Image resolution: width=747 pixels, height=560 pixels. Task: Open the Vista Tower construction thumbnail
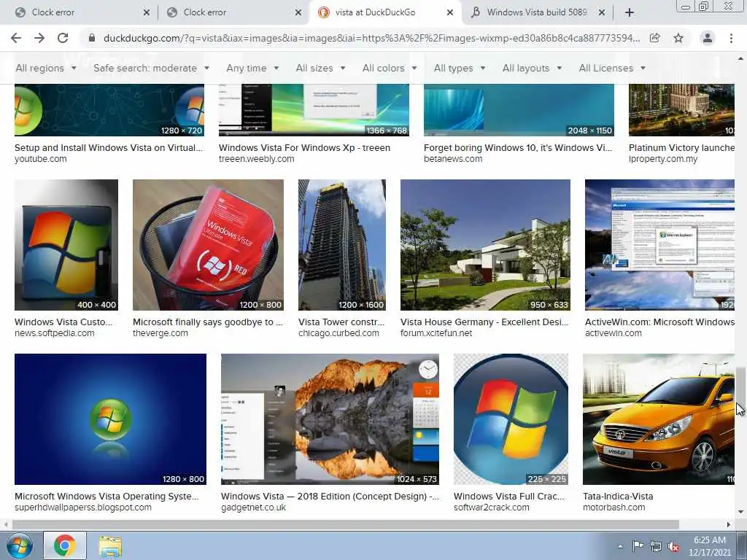pos(342,245)
